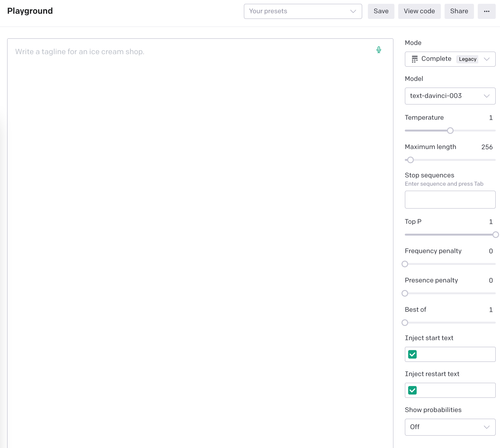500x448 pixels.
Task: Open the Show probabilities dropdown set to Off
Action: coord(450,427)
